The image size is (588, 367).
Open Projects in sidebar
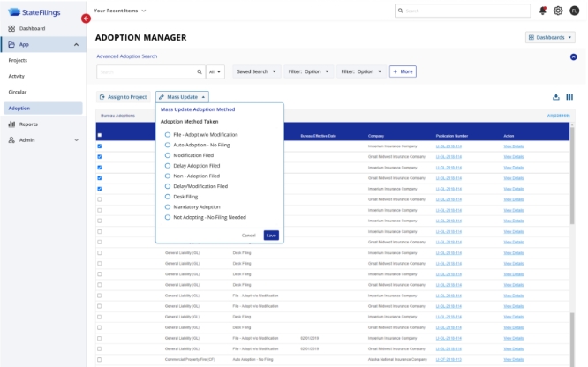point(18,60)
